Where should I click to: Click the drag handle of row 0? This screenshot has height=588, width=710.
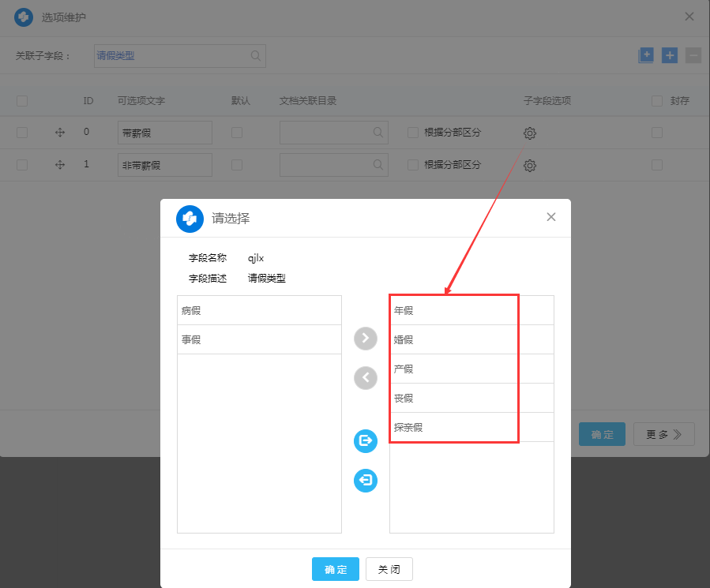60,133
